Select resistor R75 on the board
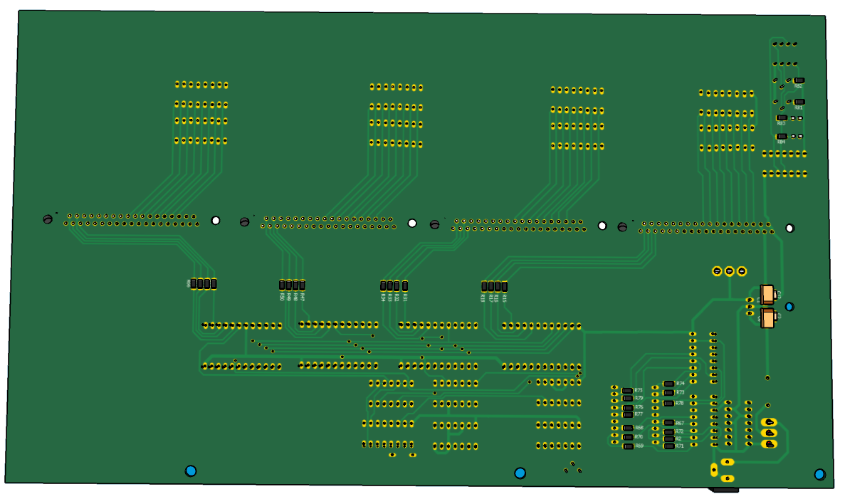845x504 pixels. [x=627, y=391]
